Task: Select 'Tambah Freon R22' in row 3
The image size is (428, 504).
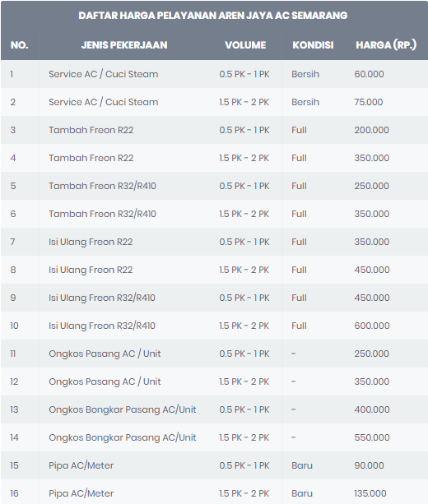Action: coord(91,130)
